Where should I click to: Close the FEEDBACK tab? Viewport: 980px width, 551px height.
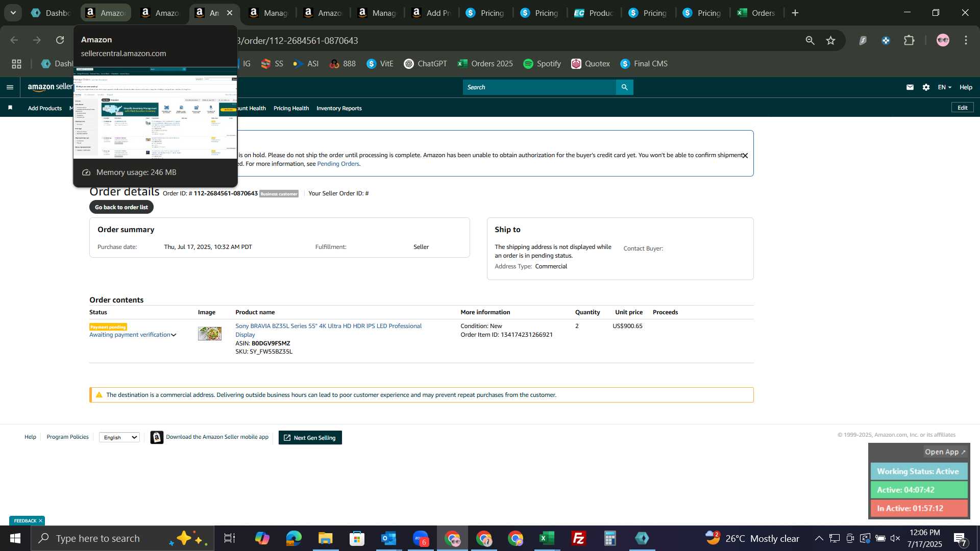point(40,520)
